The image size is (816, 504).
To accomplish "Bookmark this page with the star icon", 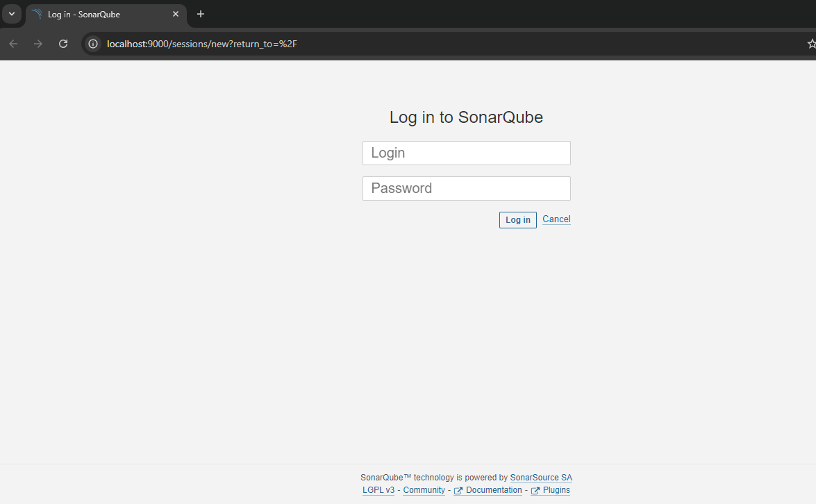I will coord(811,44).
